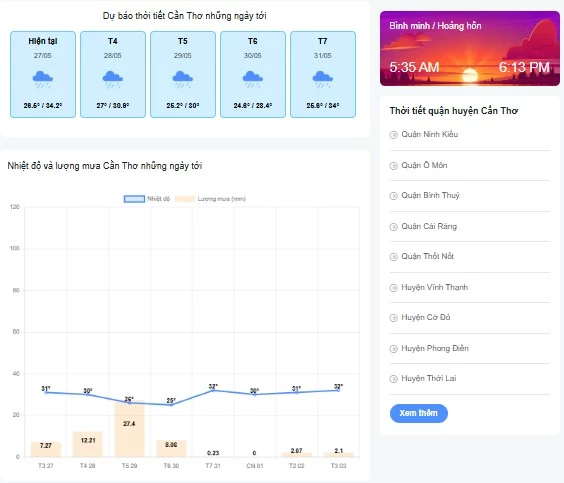Click the 30° temperature point at T4 28
564x483 pixels.
[x=88, y=395]
